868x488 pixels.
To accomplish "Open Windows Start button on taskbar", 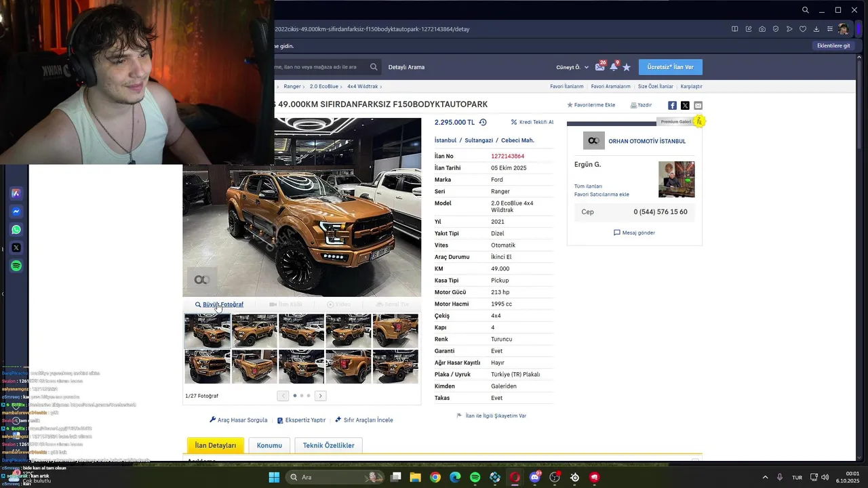I will (274, 477).
